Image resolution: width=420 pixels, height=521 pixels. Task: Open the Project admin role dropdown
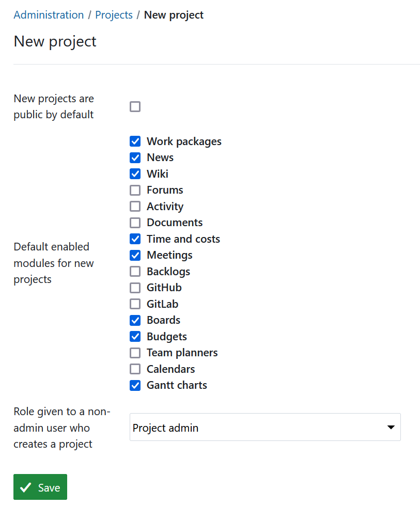265,427
